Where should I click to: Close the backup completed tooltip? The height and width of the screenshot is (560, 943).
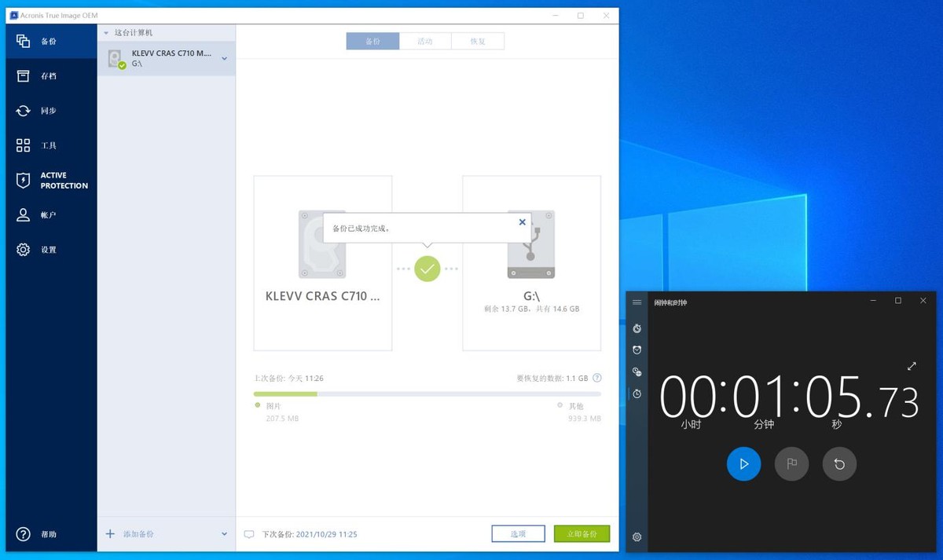pyautogui.click(x=523, y=222)
